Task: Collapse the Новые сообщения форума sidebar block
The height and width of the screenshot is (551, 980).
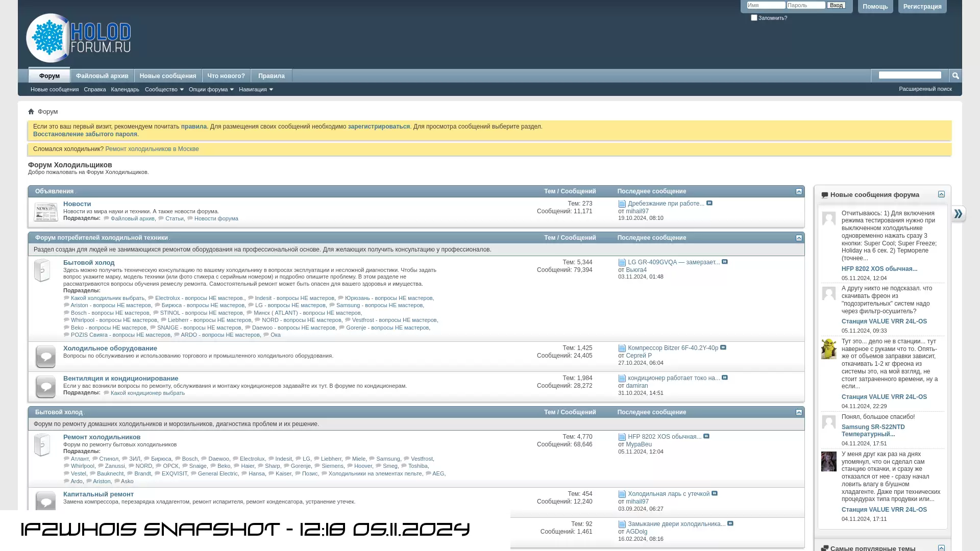Action: 941,194
